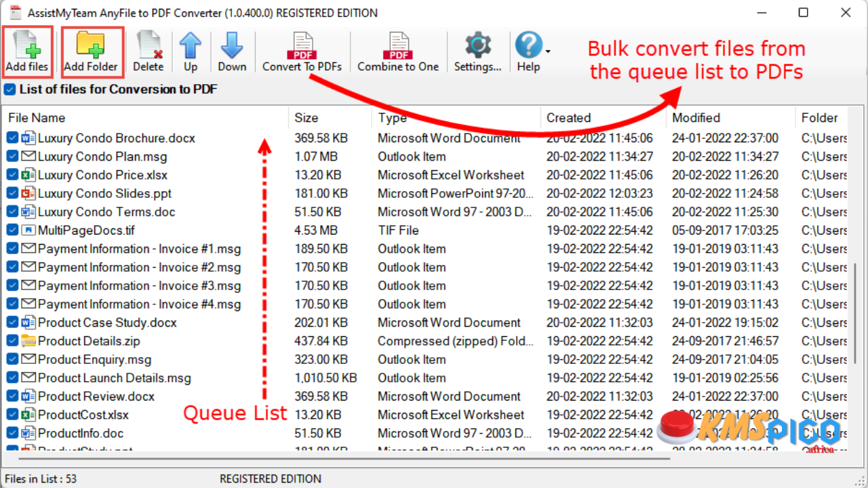Sort by Size column header

pyautogui.click(x=330, y=118)
